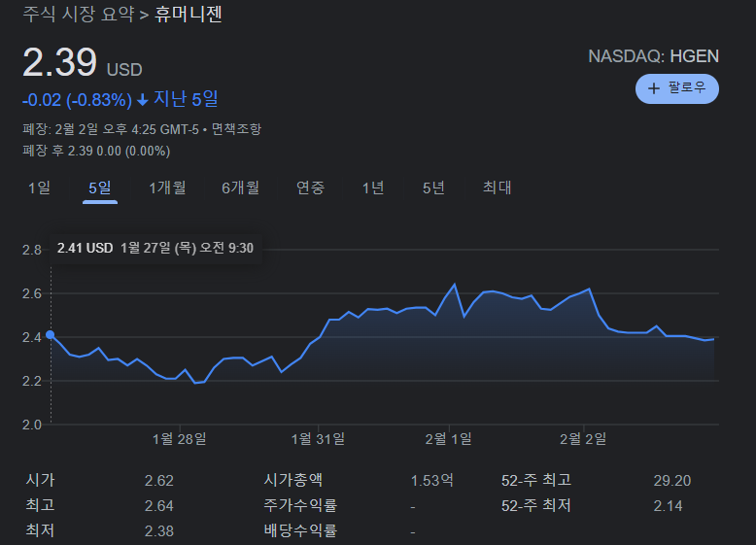Click the 2.39 current price value
Image resolution: width=756 pixels, height=545 pixels.
click(x=60, y=62)
